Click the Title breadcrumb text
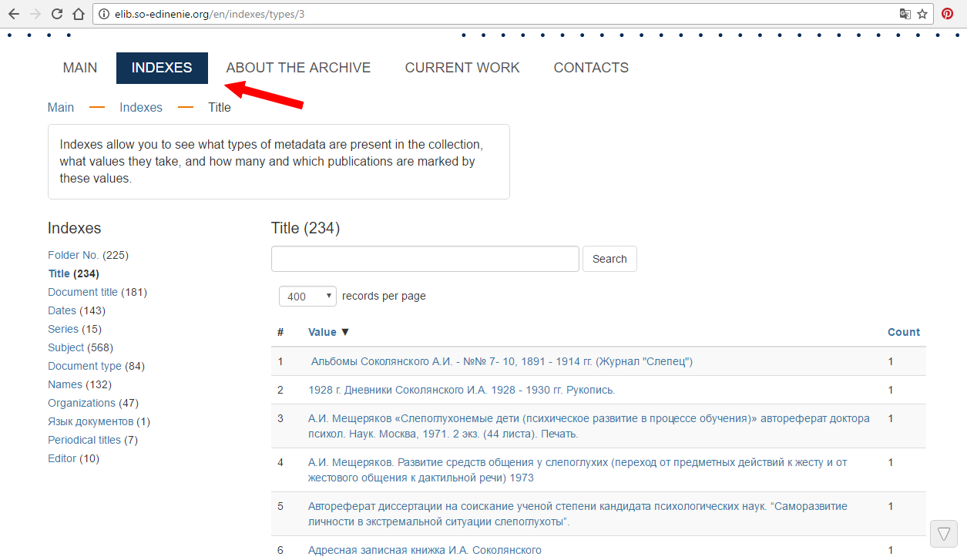967x560 pixels. click(x=220, y=107)
